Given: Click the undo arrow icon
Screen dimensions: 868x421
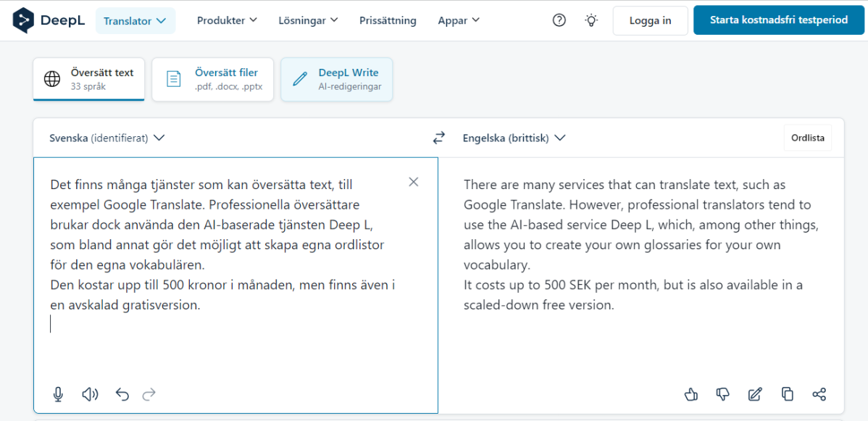Looking at the screenshot, I should (122, 394).
